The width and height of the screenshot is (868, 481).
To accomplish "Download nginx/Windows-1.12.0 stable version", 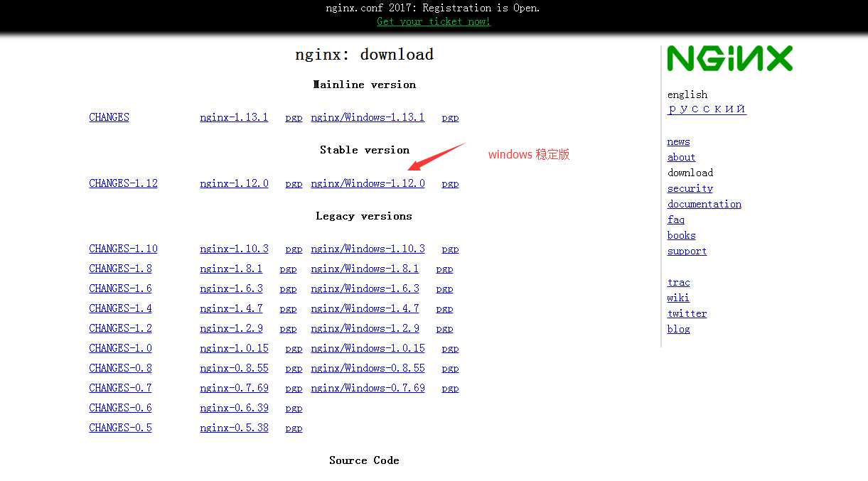I will [368, 183].
